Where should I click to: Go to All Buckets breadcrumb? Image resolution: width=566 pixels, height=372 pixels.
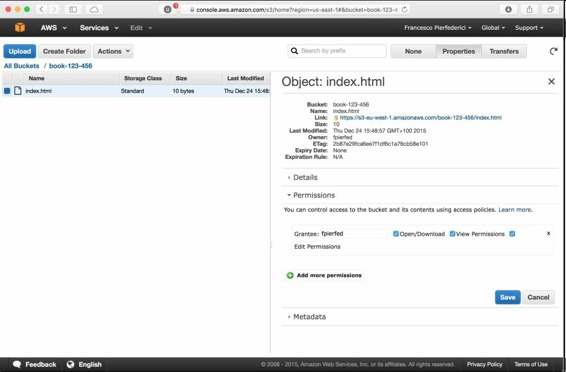(22, 66)
